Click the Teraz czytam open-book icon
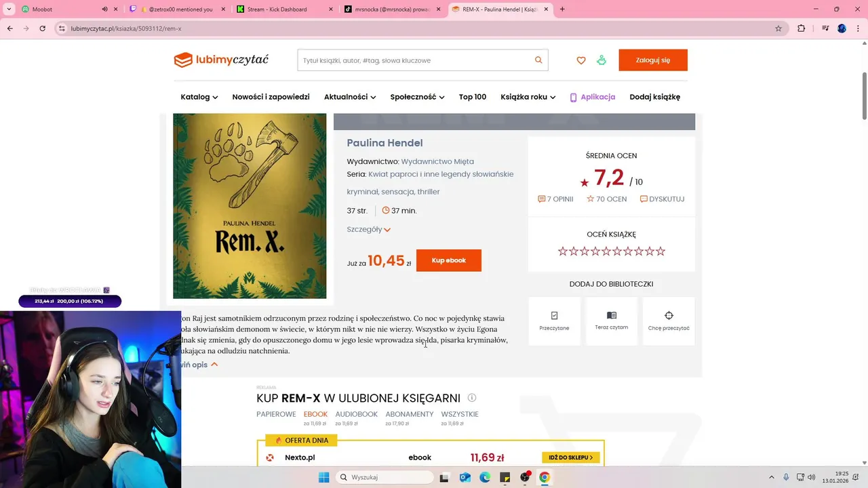This screenshot has height=488, width=868. click(x=612, y=315)
